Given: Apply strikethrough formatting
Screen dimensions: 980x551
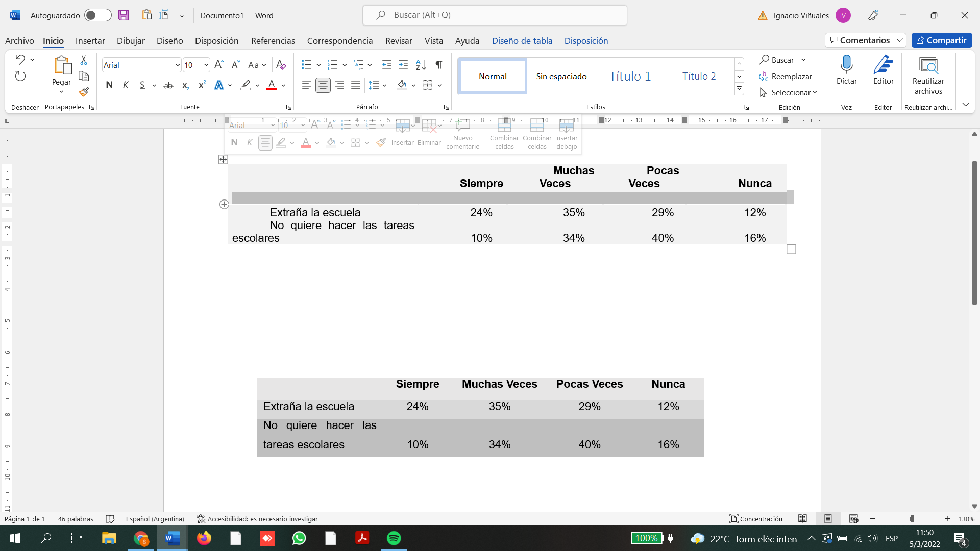Looking at the screenshot, I should click(x=168, y=85).
